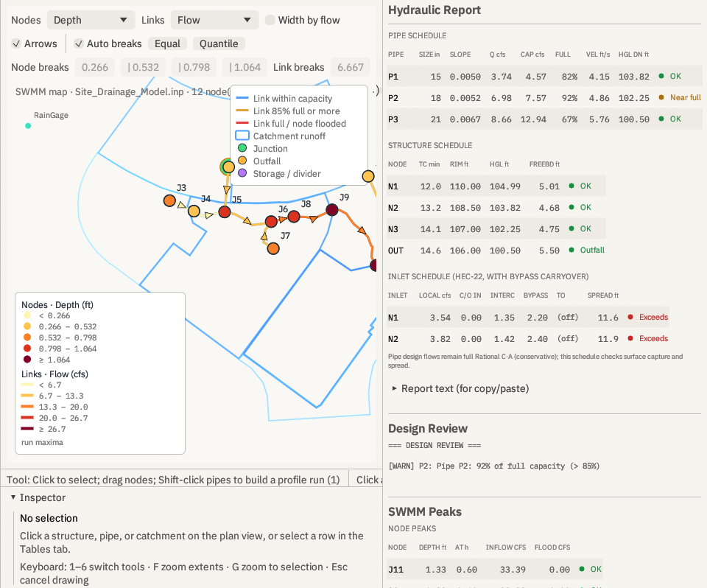Select pipe P3 row in Pipe Schedule
Image resolution: width=707 pixels, height=588 pixels.
click(x=544, y=119)
